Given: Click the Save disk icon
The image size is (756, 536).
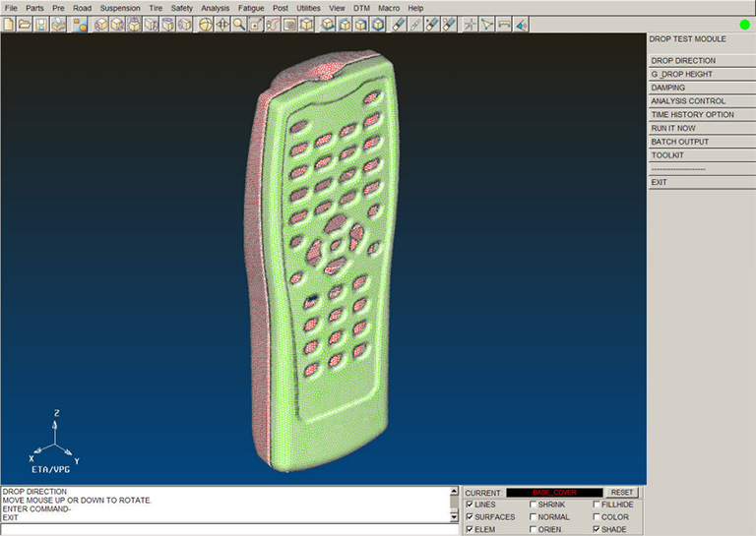Looking at the screenshot, I should [x=41, y=24].
